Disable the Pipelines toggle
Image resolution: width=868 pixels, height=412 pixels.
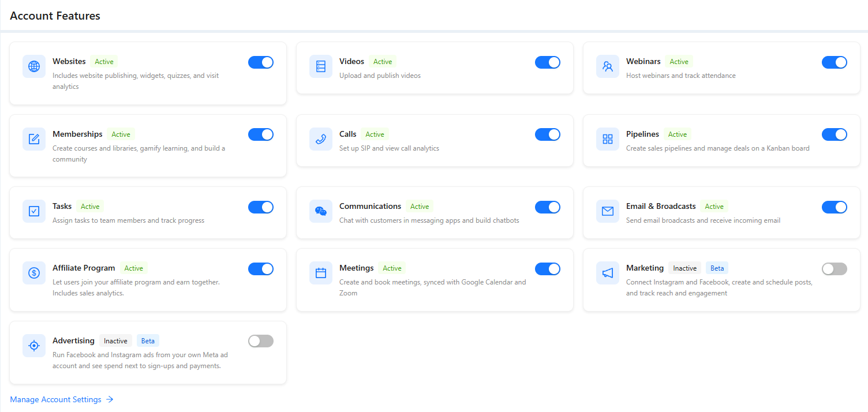[x=835, y=134]
